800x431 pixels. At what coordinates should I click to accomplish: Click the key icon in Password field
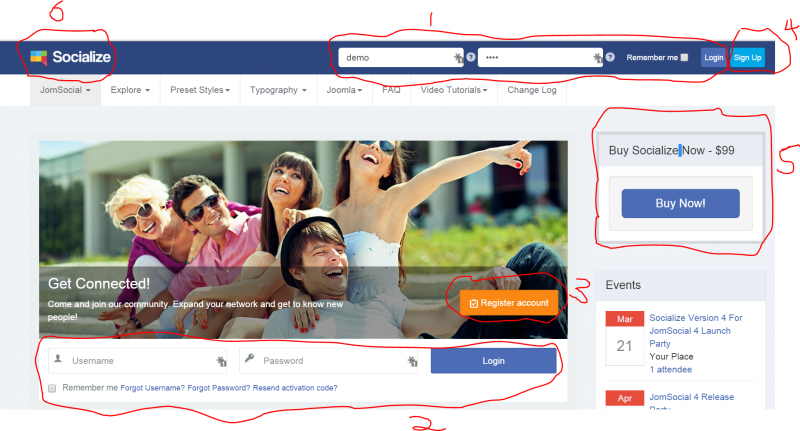coord(249,359)
